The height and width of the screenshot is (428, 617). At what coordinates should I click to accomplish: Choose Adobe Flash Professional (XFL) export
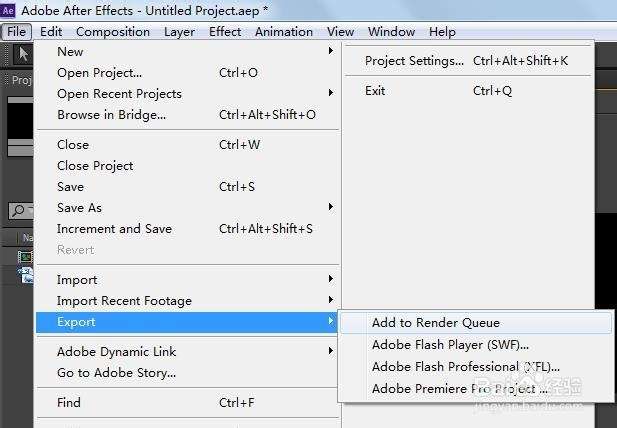click(x=465, y=367)
